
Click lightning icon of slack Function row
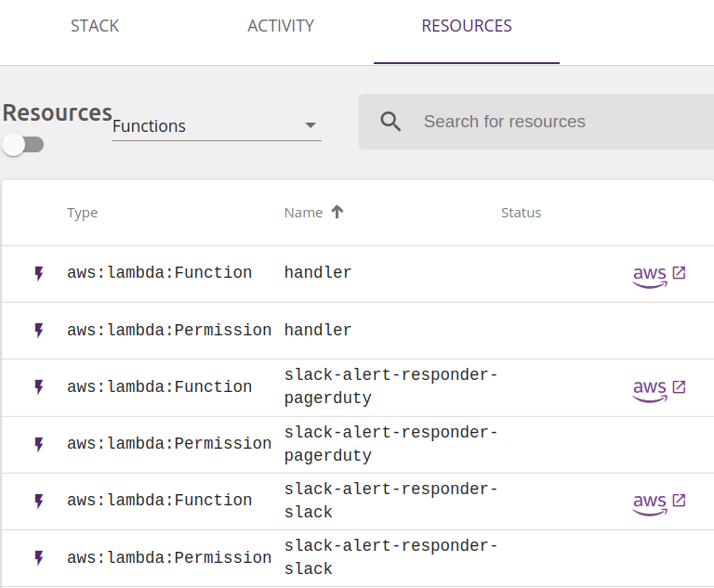(39, 501)
